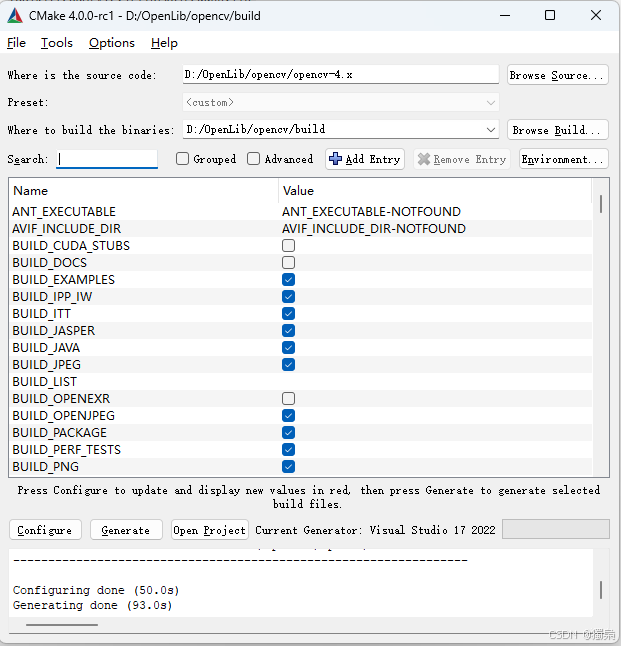Click the Browse Source button
The width and height of the screenshot is (621, 646).
[558, 75]
